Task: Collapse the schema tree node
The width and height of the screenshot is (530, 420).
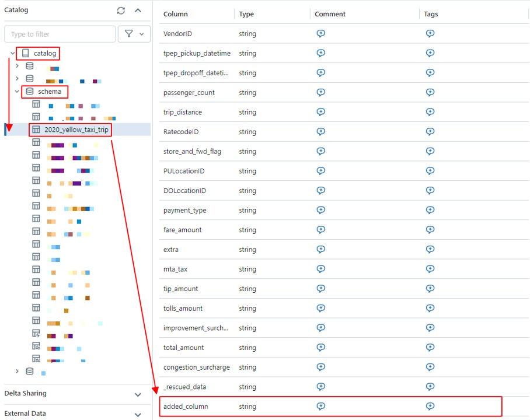Action: [17, 92]
